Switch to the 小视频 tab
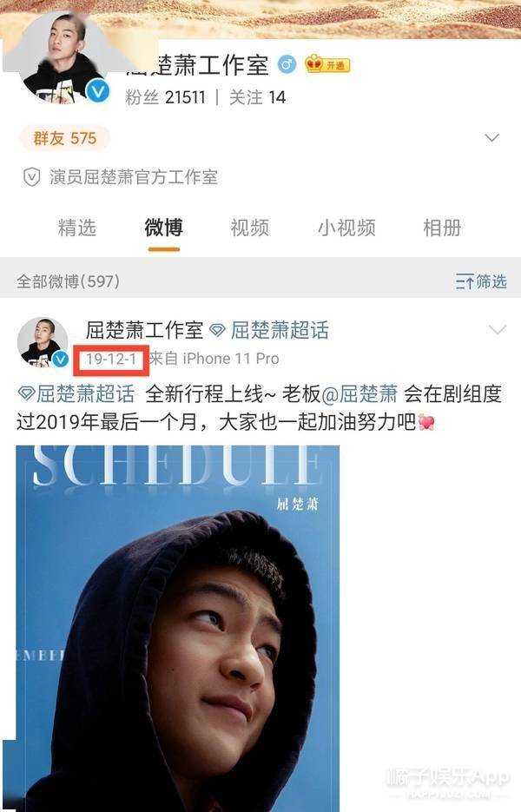The width and height of the screenshot is (521, 812). [x=346, y=228]
